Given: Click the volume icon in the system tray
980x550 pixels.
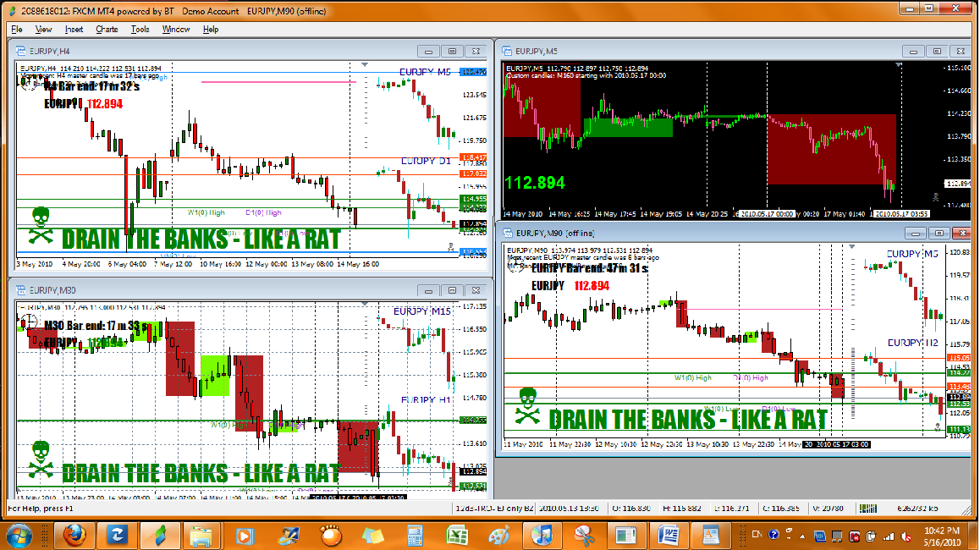Looking at the screenshot, I should [x=906, y=536].
